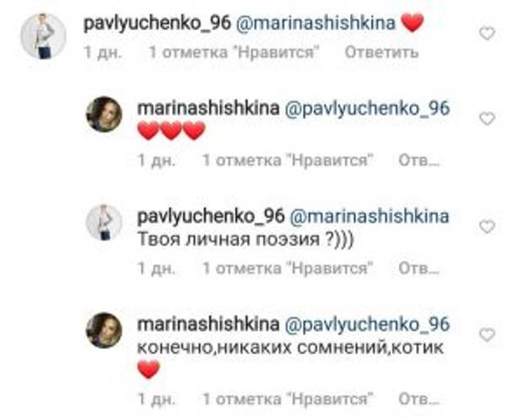Image resolution: width=523 pixels, height=420 pixels.
Task: View likes on 'Твоя личная поэзия' reply
Action: pyautogui.click(x=288, y=268)
